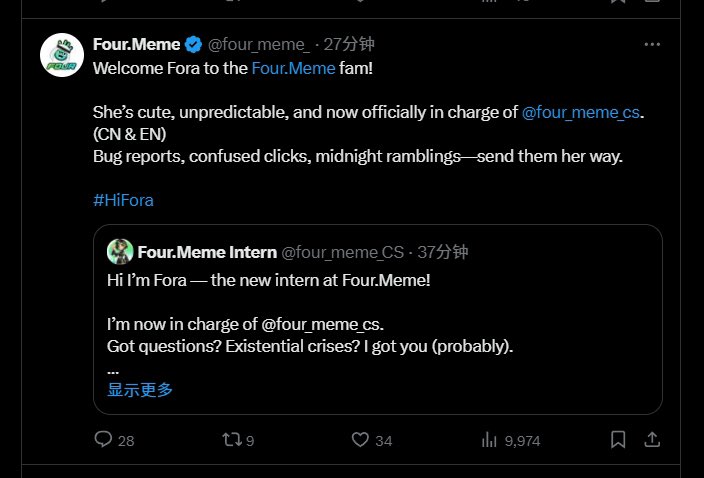Click the blue verified badge
The height and width of the screenshot is (478, 704).
[x=193, y=45]
